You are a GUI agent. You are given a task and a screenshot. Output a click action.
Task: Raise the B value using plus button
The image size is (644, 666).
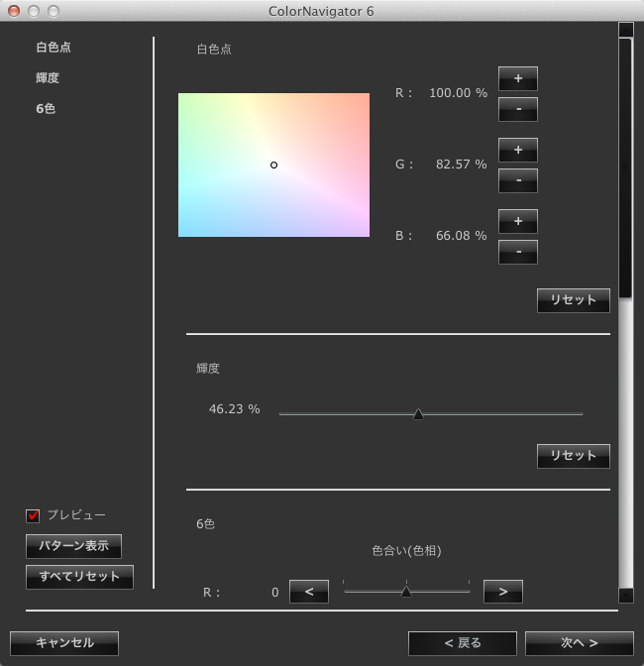tap(517, 221)
